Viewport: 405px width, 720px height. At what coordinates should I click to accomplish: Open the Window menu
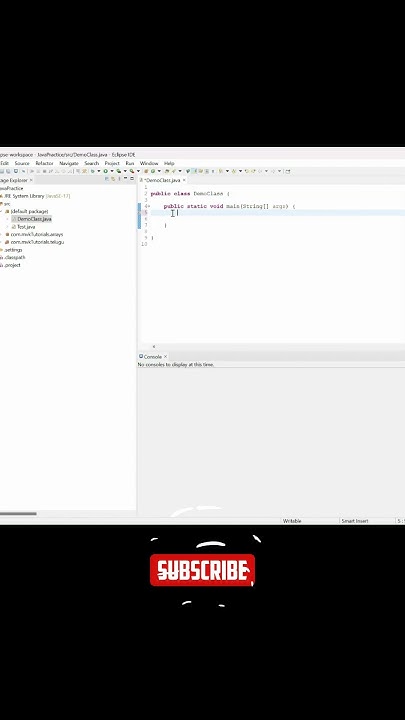coord(149,163)
